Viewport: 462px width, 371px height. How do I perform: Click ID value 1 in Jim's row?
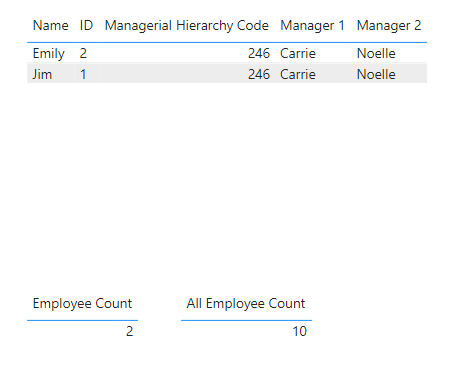coord(83,74)
